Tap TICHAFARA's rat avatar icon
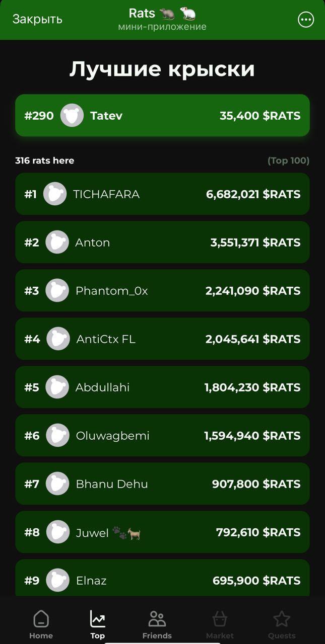This screenshot has width=325, height=644. click(55, 194)
